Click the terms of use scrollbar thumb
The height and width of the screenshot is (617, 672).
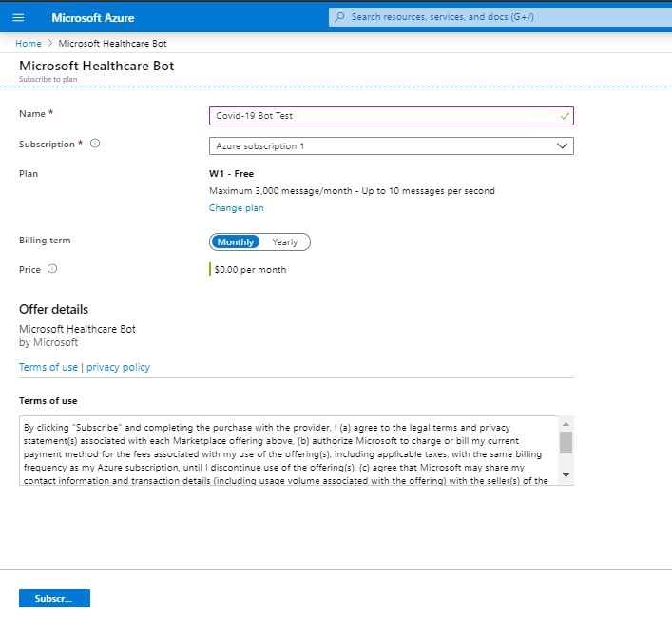point(566,442)
